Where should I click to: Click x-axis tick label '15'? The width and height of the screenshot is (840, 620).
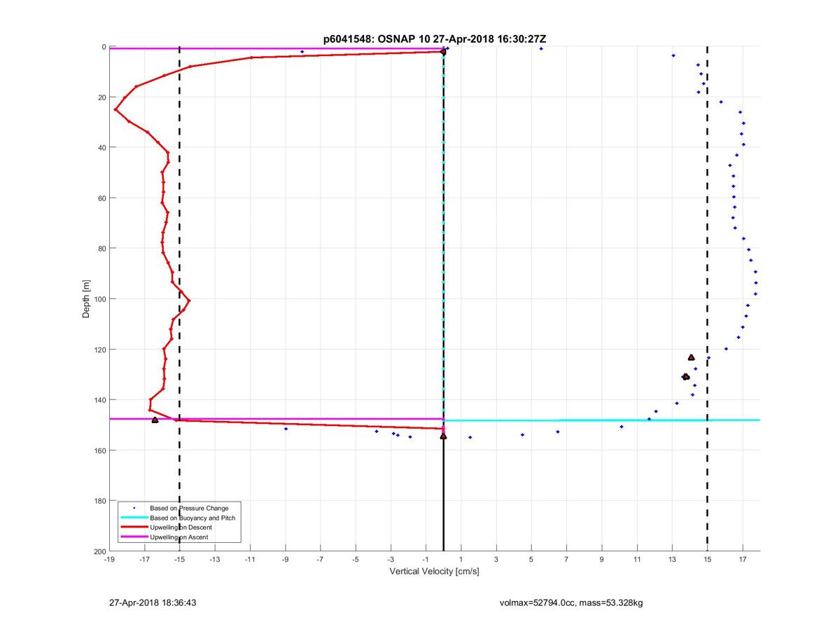coord(707,559)
